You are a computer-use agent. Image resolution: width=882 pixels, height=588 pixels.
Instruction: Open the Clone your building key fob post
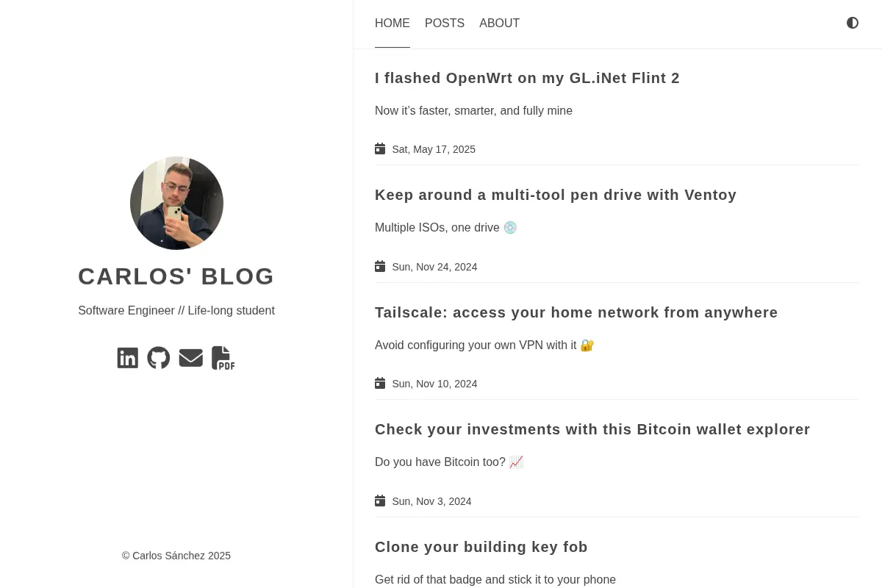coord(481,547)
